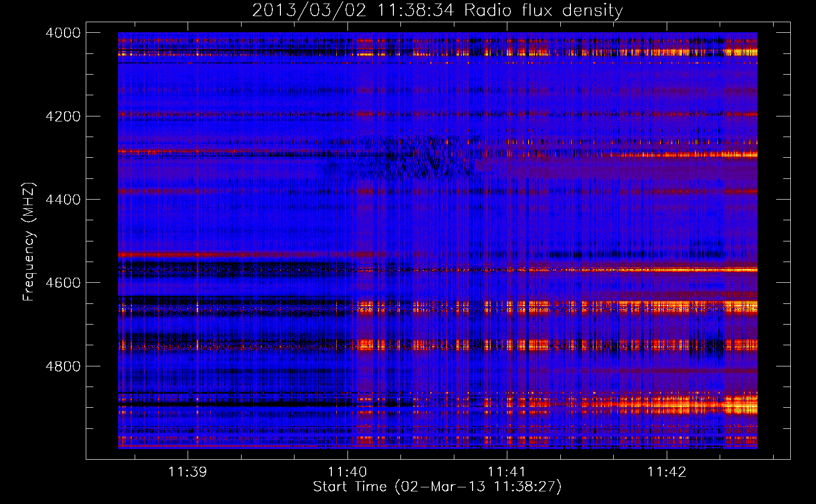Click the 11:42 time tick label
This screenshot has width=816, height=504.
(667, 472)
